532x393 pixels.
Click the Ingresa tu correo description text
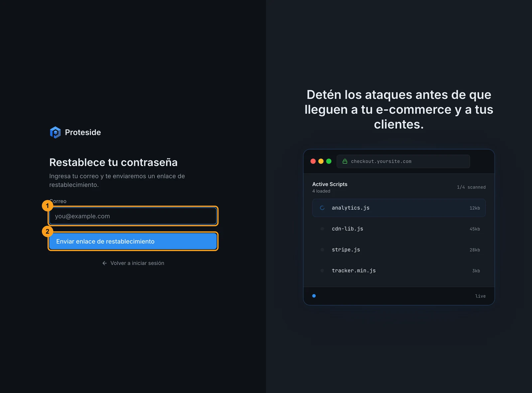coord(117,180)
